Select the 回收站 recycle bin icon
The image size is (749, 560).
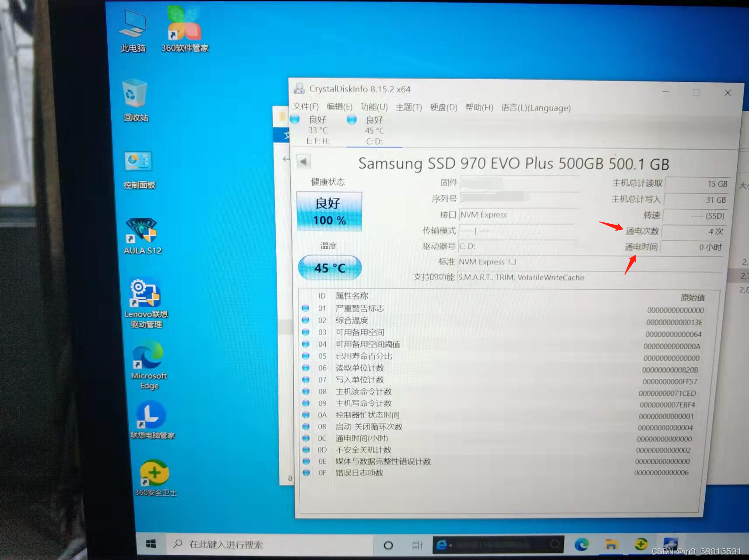(135, 100)
